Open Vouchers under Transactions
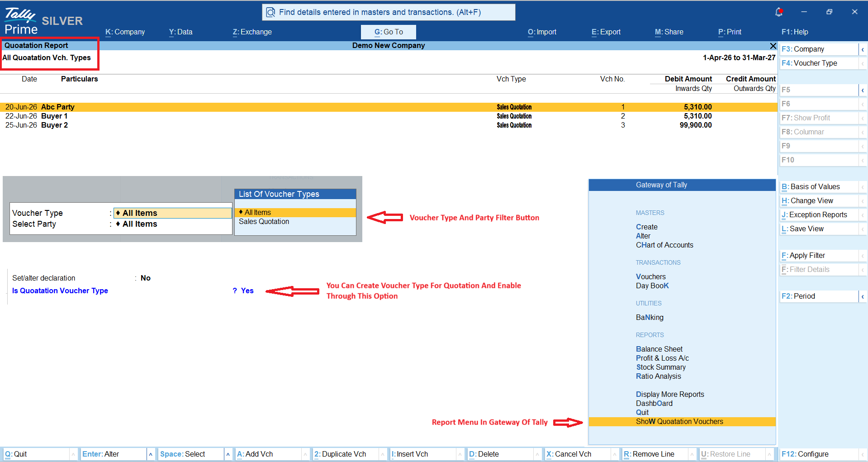Image resolution: width=868 pixels, height=462 pixels. tap(651, 277)
